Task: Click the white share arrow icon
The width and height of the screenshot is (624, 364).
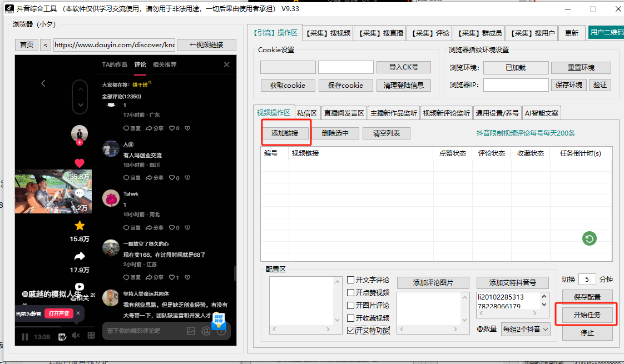Action: point(80,256)
